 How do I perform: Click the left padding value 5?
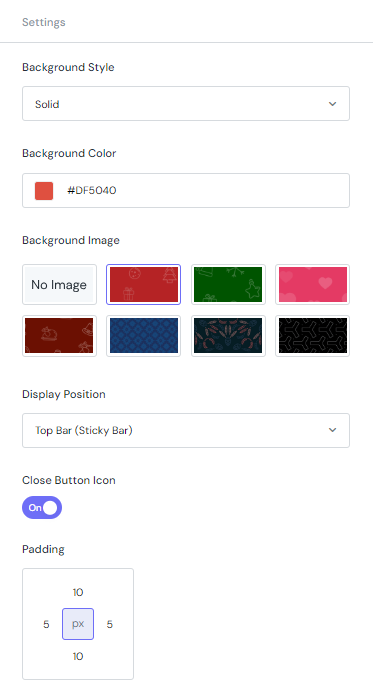coord(46,625)
